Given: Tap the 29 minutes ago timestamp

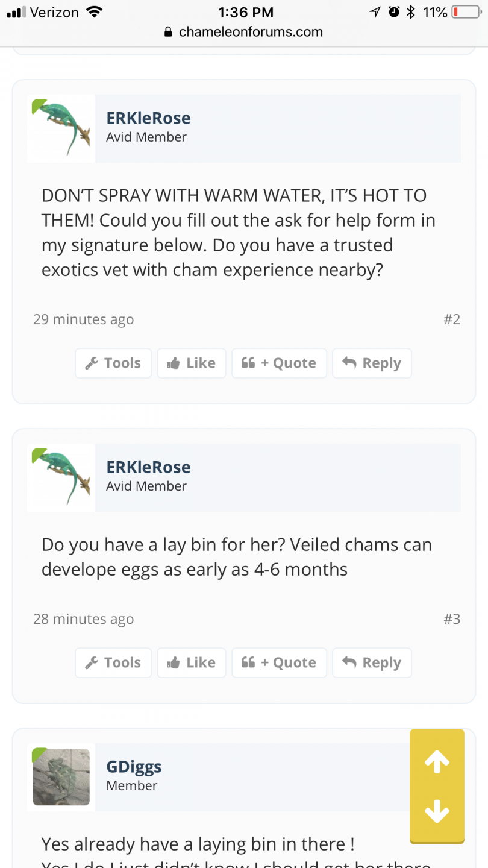Looking at the screenshot, I should click(x=83, y=319).
